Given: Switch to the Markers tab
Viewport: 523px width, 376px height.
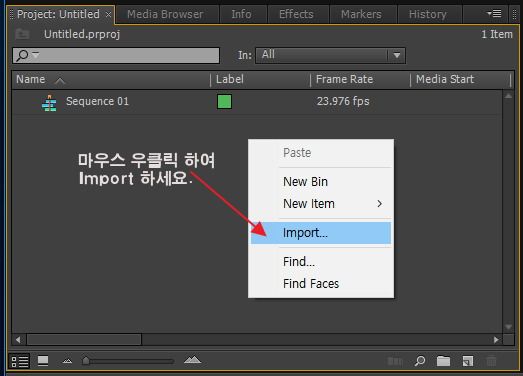Looking at the screenshot, I should coord(361,14).
